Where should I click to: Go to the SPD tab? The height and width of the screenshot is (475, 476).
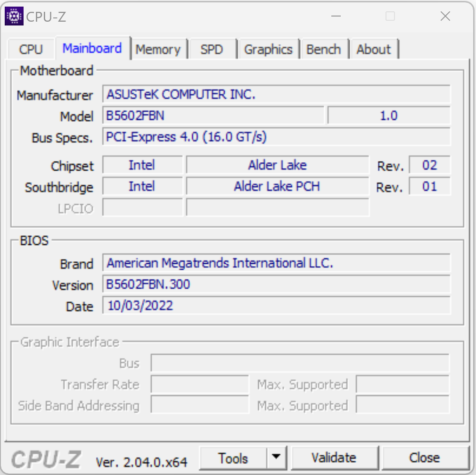[212, 49]
